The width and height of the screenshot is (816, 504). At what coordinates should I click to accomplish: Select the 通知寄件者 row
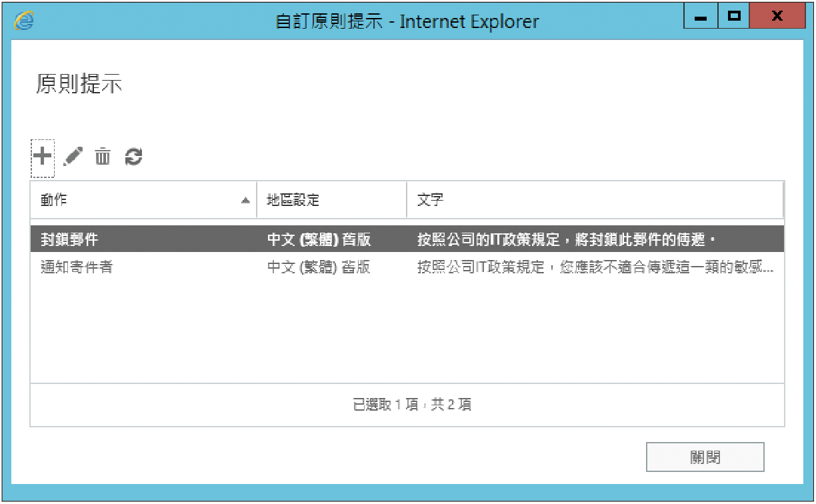point(77,267)
